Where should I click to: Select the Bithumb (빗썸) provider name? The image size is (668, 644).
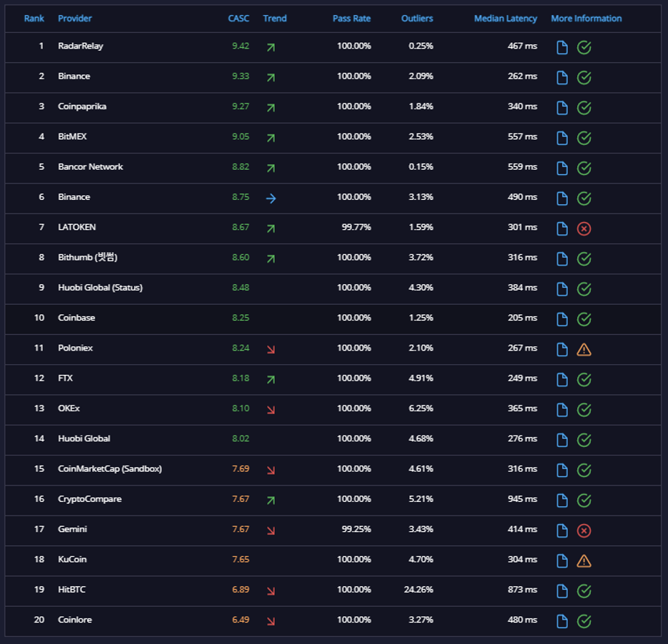(x=88, y=258)
